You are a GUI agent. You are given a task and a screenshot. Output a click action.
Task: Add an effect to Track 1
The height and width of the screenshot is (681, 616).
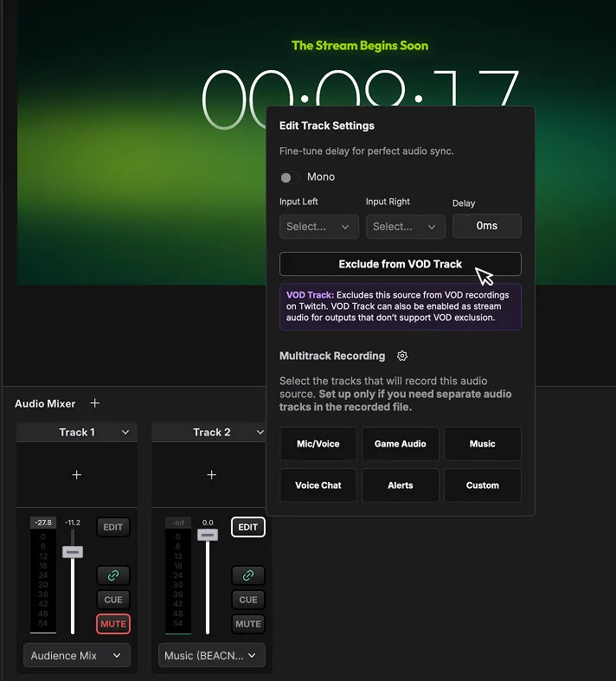click(77, 475)
